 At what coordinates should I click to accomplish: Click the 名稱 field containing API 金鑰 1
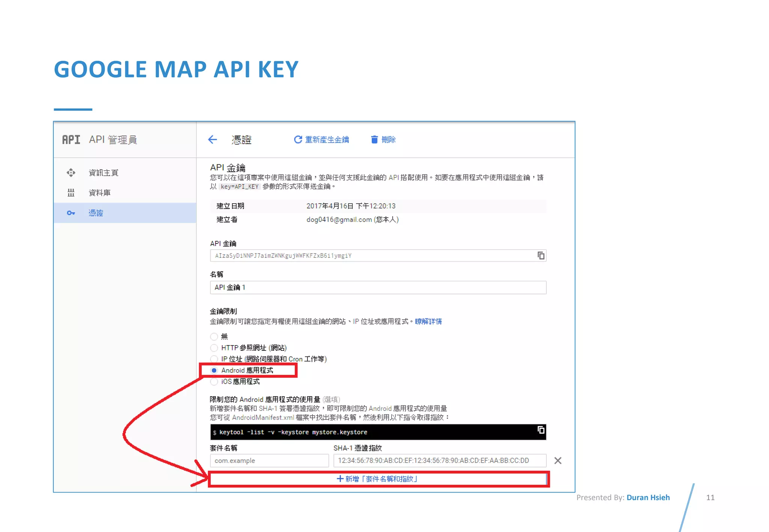378,287
